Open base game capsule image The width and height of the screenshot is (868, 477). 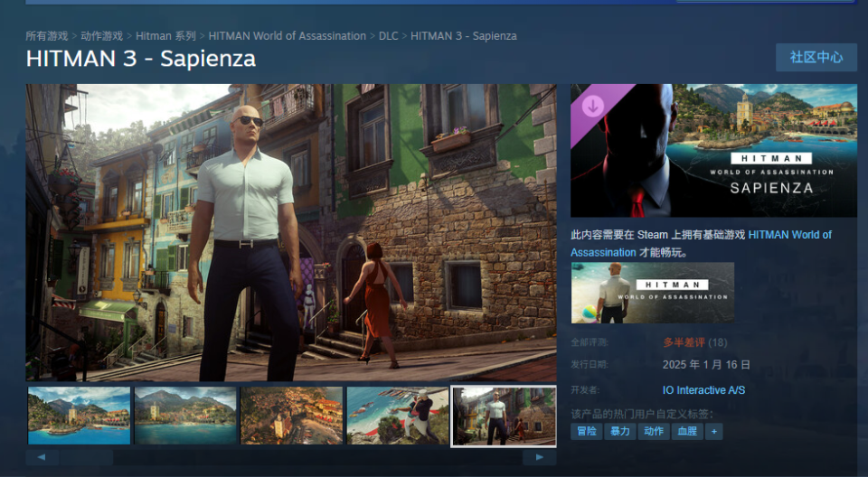pos(653,293)
